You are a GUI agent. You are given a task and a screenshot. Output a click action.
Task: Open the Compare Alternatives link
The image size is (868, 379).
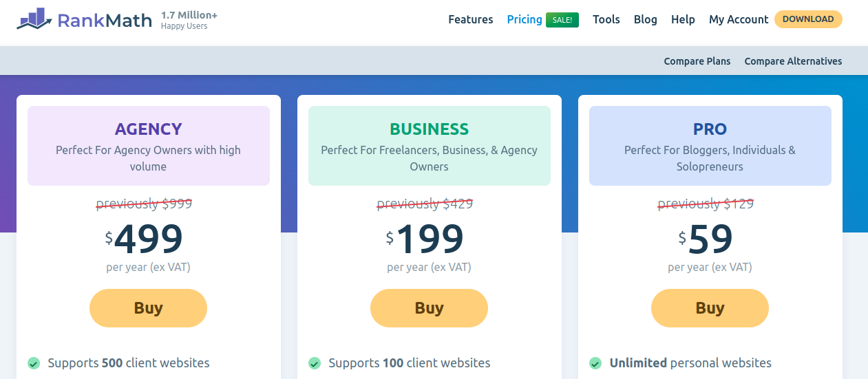[x=793, y=61]
